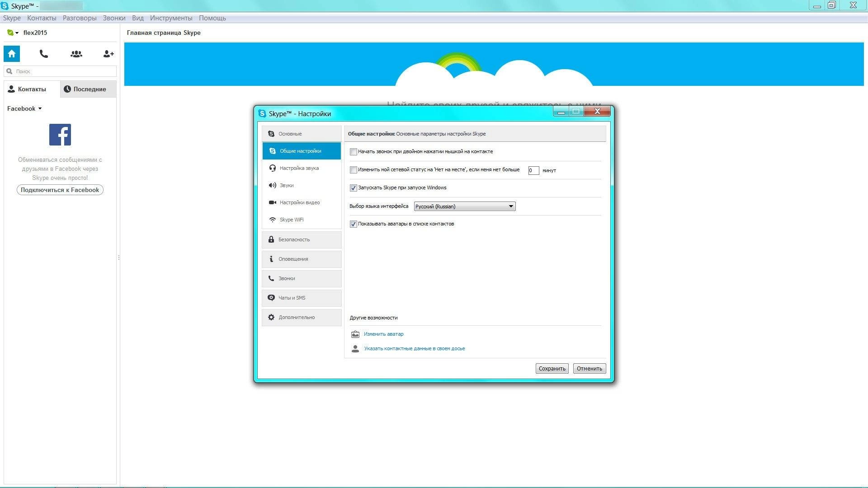868x488 pixels.
Task: Expand the Основные settings section
Action: pyautogui.click(x=302, y=134)
